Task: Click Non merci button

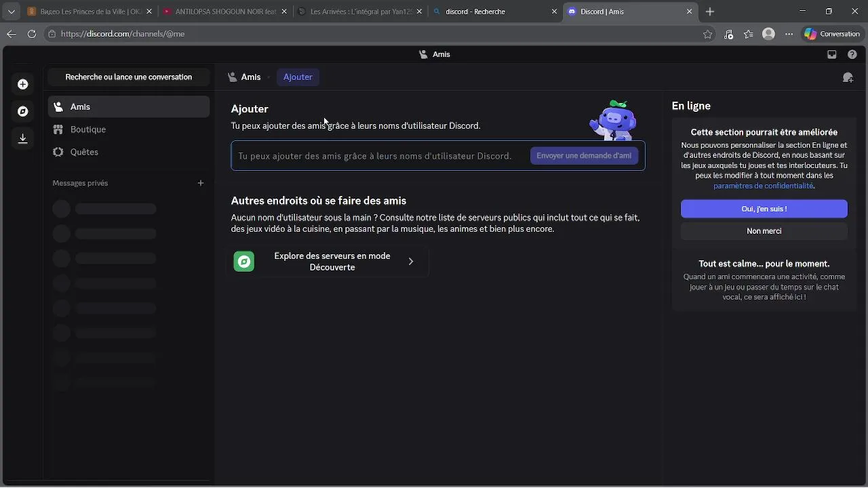Action: tap(764, 231)
